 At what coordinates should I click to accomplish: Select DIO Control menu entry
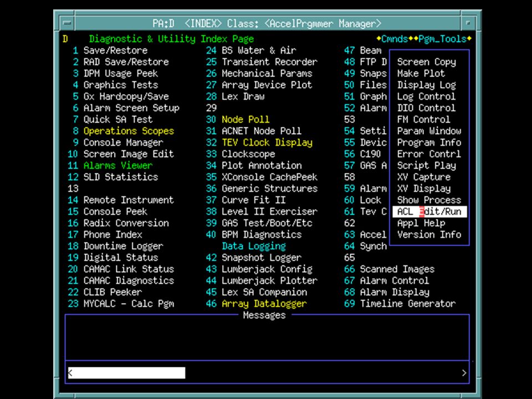[x=426, y=108]
